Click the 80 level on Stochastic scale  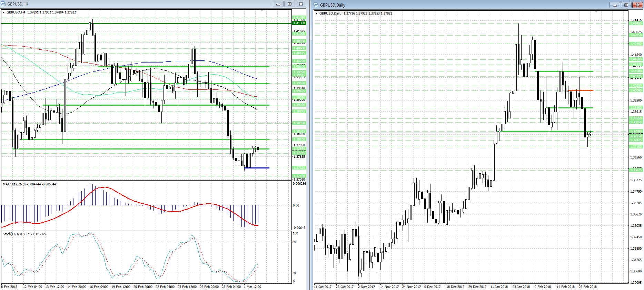294,242
